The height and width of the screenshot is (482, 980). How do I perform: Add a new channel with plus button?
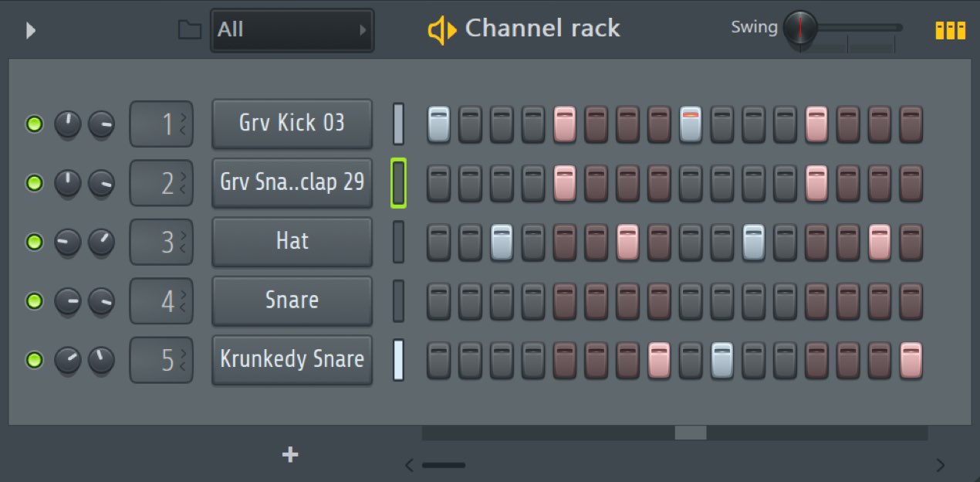(290, 455)
